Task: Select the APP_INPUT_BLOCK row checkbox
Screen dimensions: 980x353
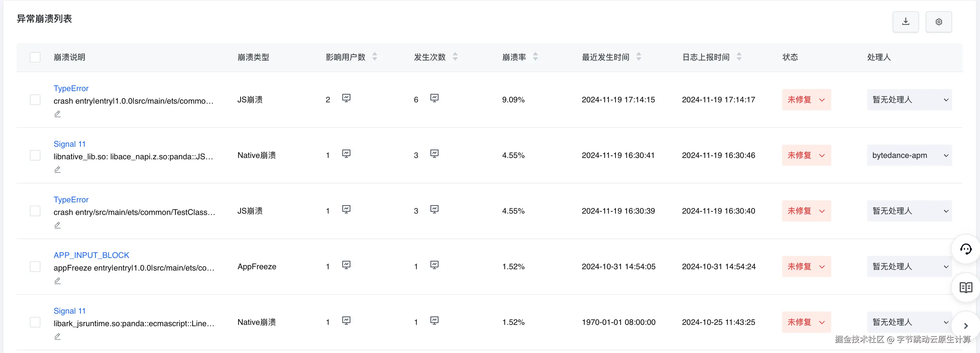Action: tap(35, 267)
